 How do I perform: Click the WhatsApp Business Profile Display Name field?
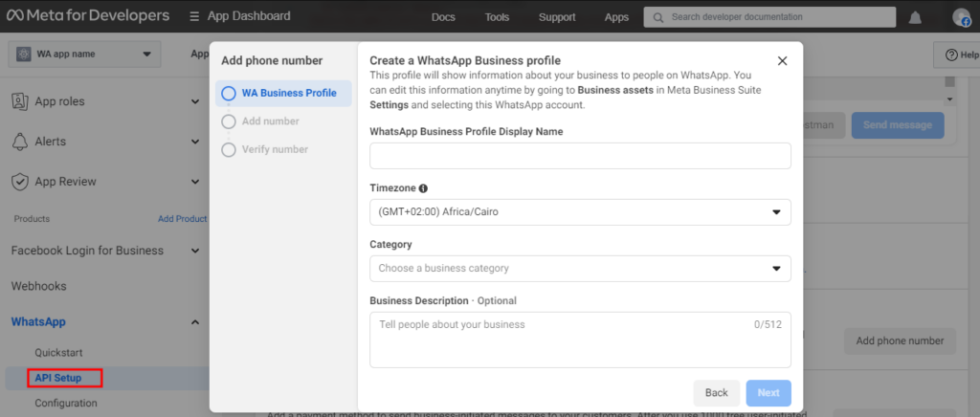[x=580, y=156]
